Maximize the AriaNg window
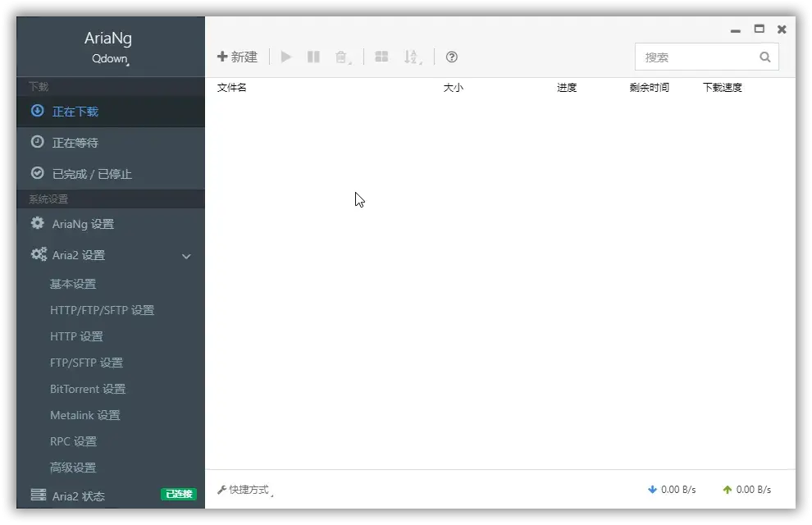Screen dimensions: 812x525 pyautogui.click(x=760, y=29)
